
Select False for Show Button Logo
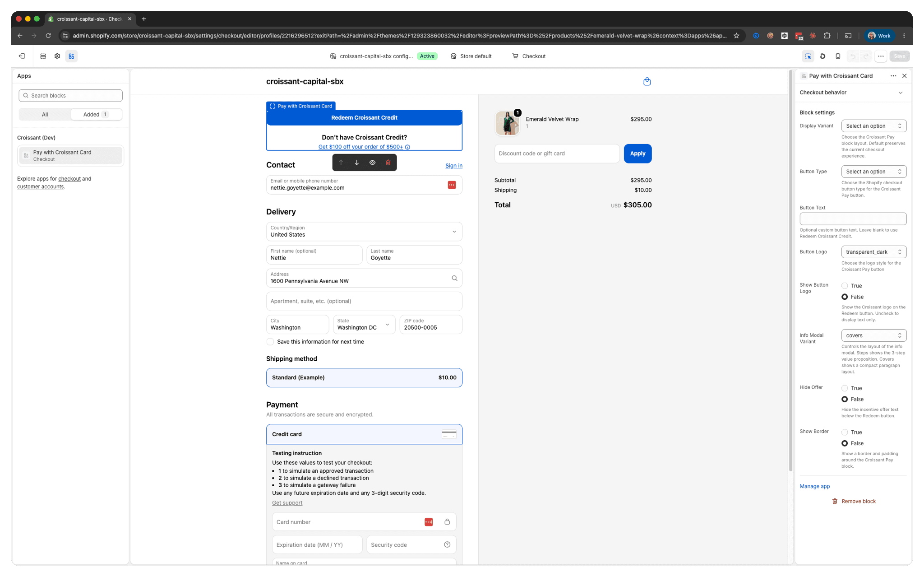point(845,297)
